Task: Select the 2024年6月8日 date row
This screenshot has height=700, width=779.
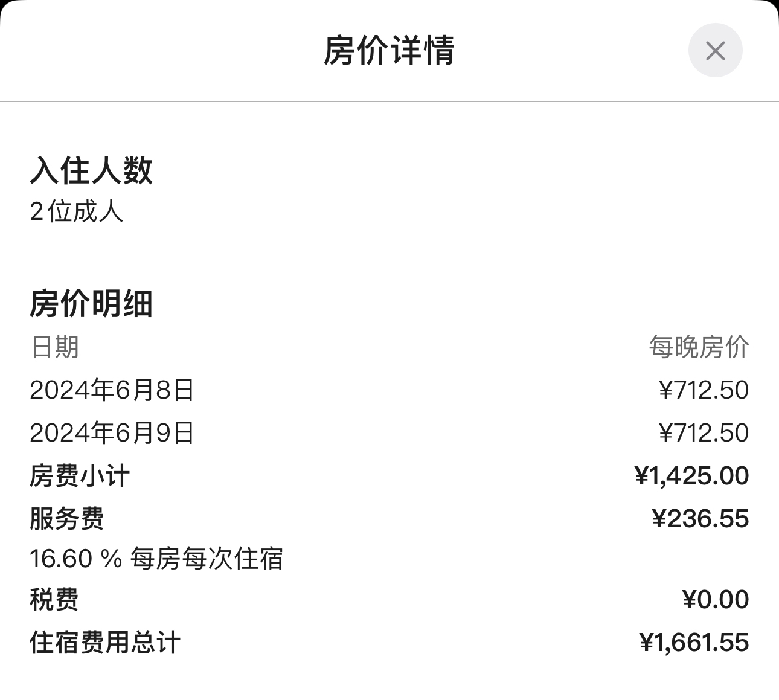Action: point(389,390)
